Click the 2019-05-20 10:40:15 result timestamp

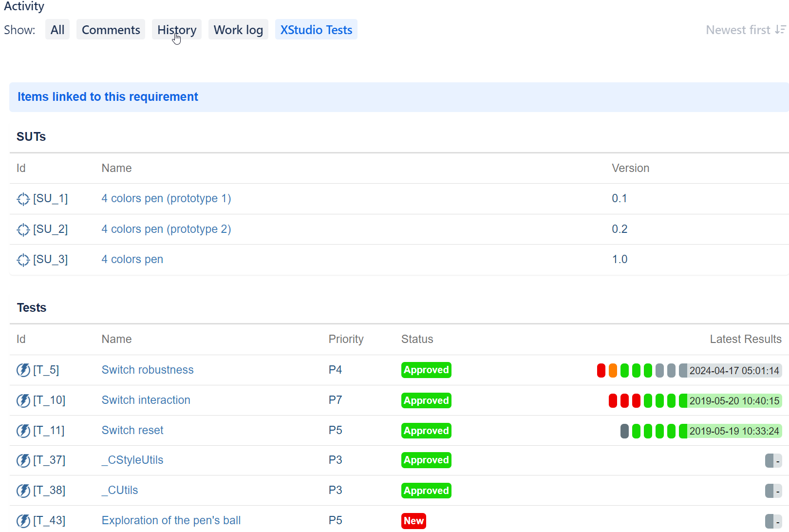(734, 401)
